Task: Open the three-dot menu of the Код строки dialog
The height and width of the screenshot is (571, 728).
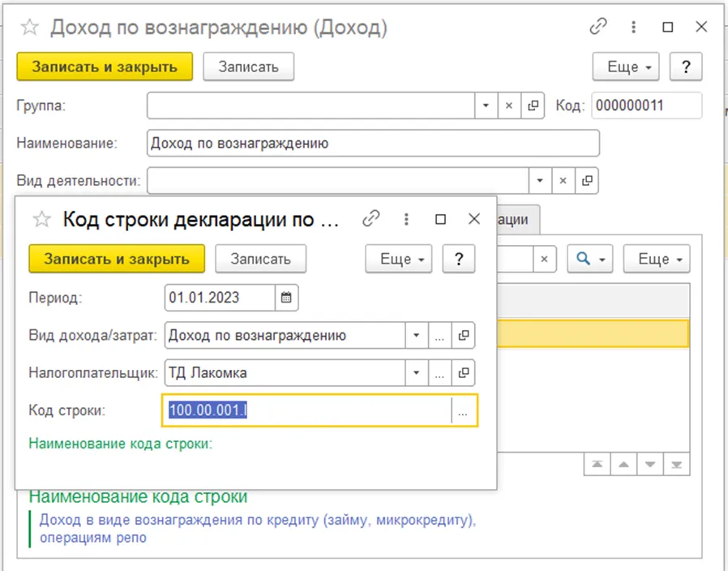Action: click(406, 219)
